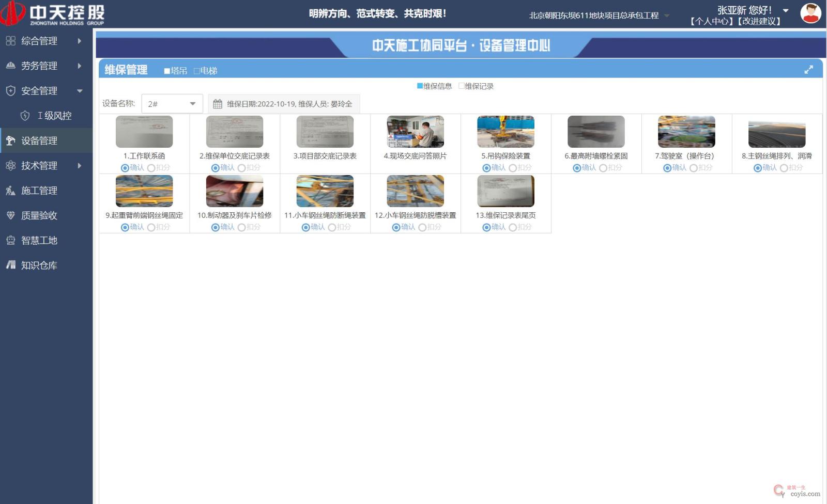Select the 知识仓库 sidebar icon
Screen dimensions: 827x504
tap(10, 265)
